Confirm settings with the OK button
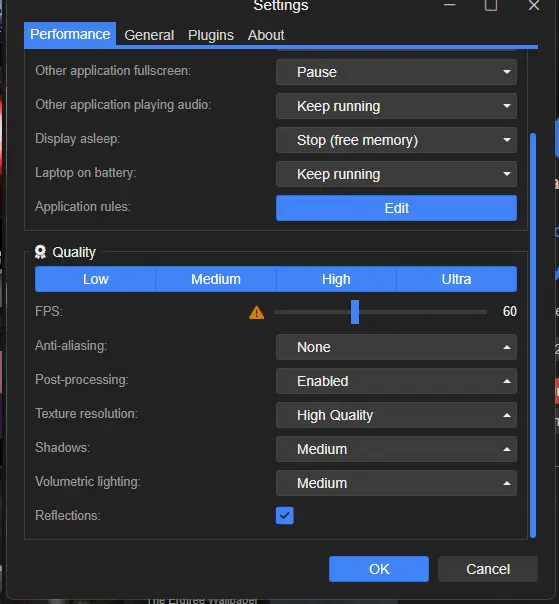This screenshot has height=604, width=559. tap(379, 569)
